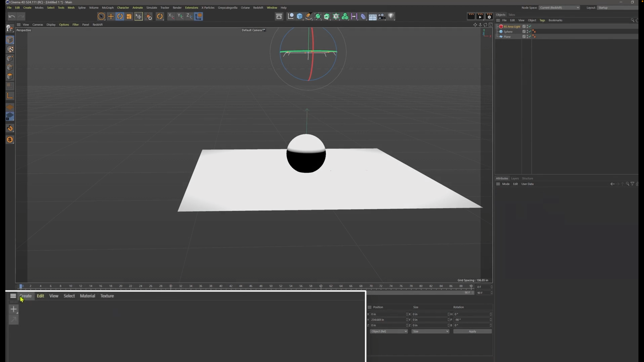Toggle the Plane object's green checkmark
This screenshot has width=644, height=362.
[530, 37]
